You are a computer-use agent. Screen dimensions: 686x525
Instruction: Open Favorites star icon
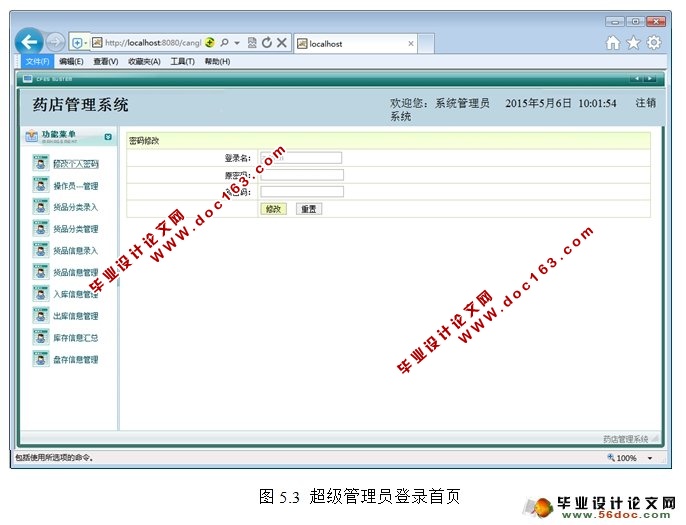(634, 43)
